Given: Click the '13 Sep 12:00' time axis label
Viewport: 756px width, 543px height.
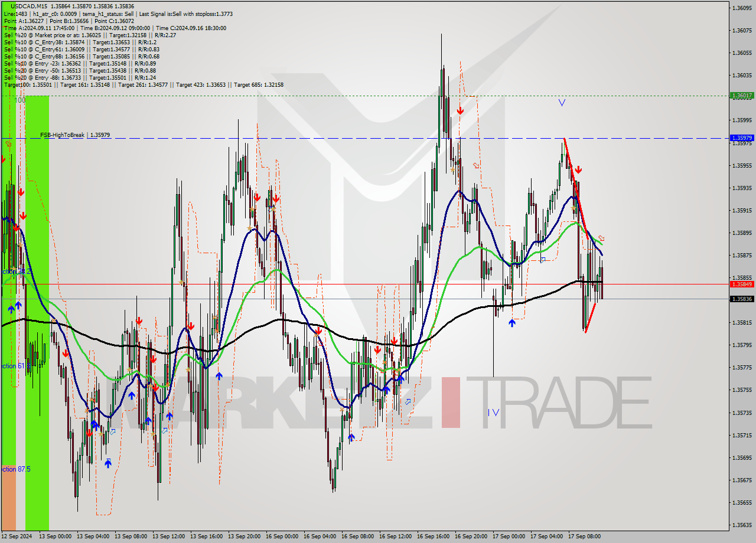Looking at the screenshot, I should (169, 537).
